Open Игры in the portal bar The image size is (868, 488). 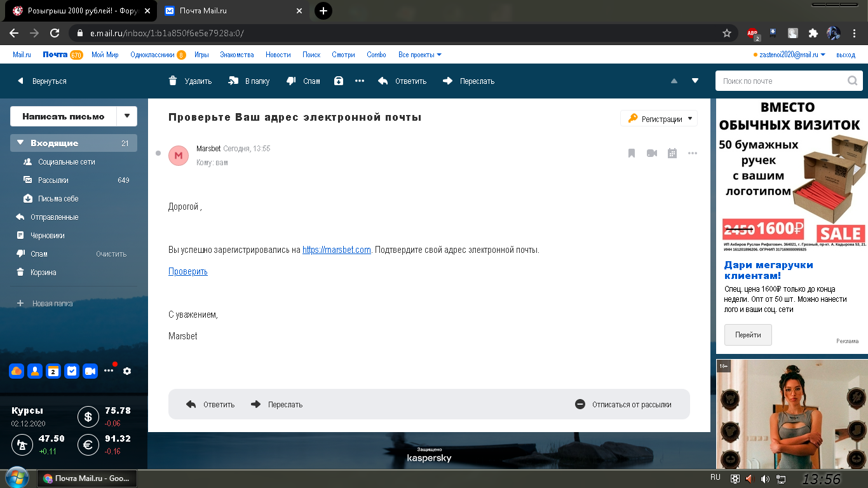(x=201, y=55)
